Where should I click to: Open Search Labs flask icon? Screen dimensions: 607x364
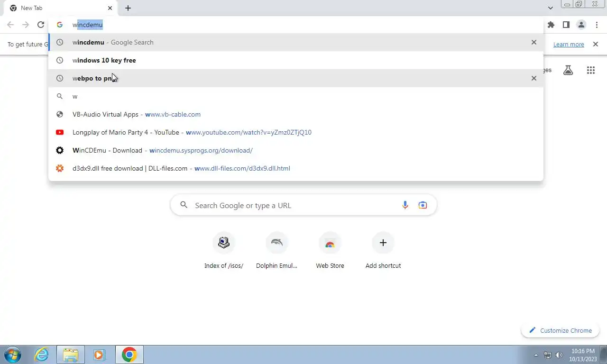(568, 70)
